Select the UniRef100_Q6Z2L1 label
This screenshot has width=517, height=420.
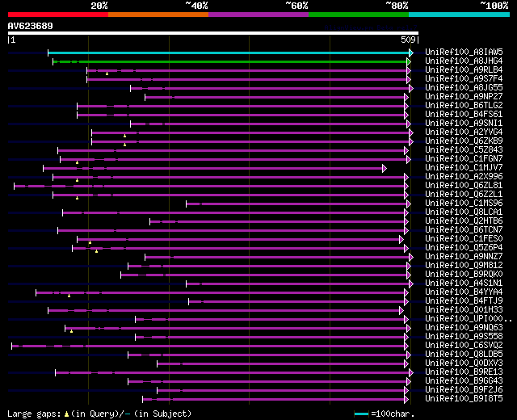click(464, 195)
